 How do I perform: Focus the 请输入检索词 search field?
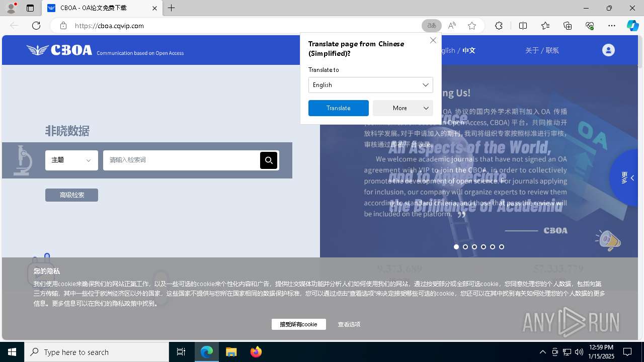(x=182, y=160)
